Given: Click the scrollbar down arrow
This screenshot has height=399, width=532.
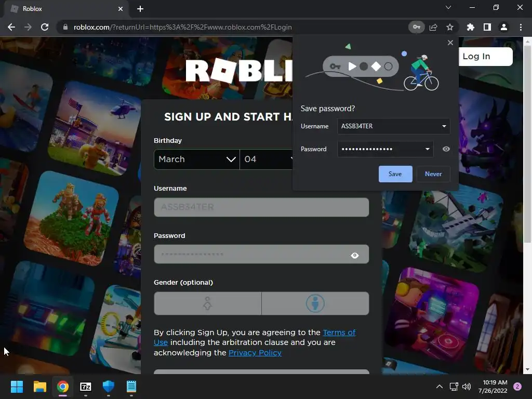Looking at the screenshot, I should click(527, 369).
